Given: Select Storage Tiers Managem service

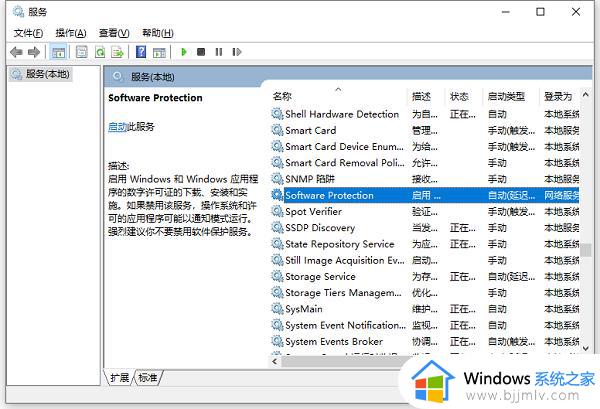Looking at the screenshot, I should tap(425, 293).
